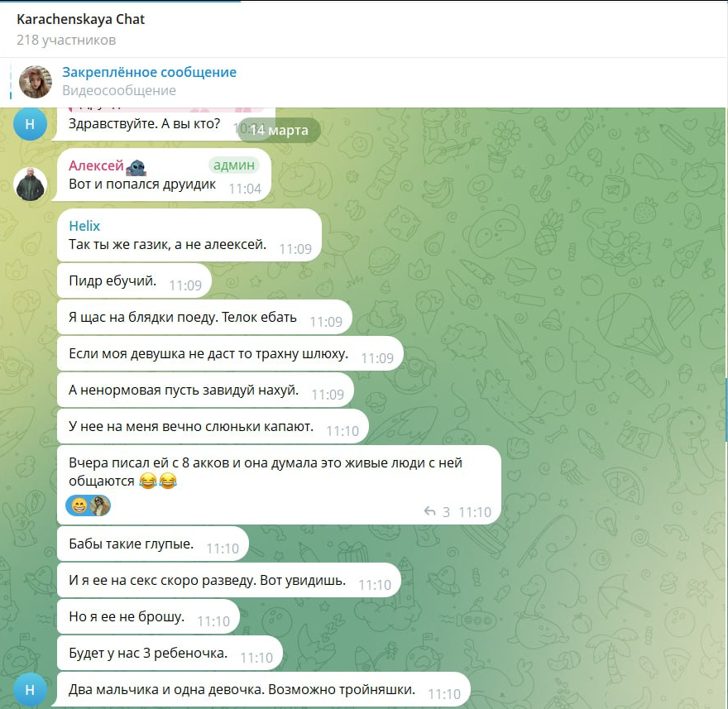Click the админ badge on Алексей's message
Image resolution: width=728 pixels, height=709 pixels.
(x=234, y=165)
